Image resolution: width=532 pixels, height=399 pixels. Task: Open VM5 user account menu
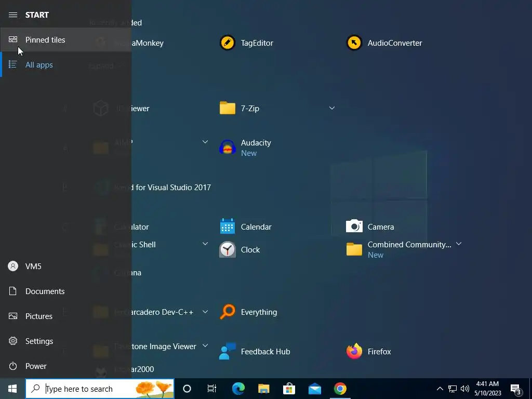[66, 267]
